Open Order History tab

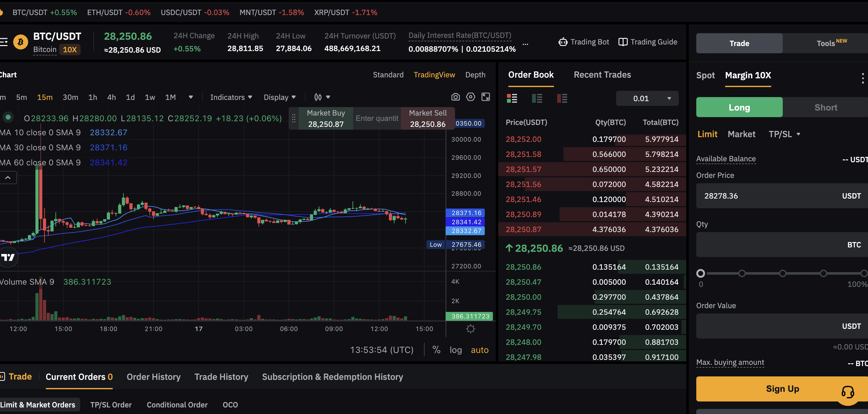(153, 377)
